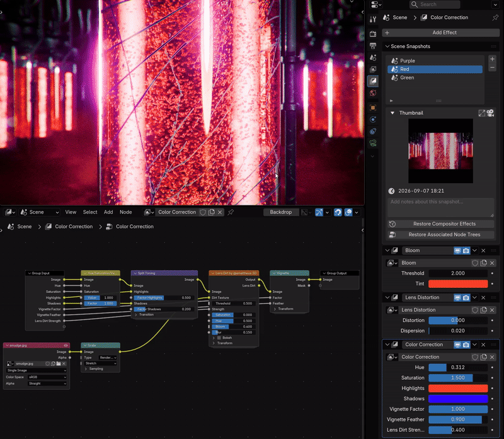Click the Add Effect button

[x=440, y=33]
